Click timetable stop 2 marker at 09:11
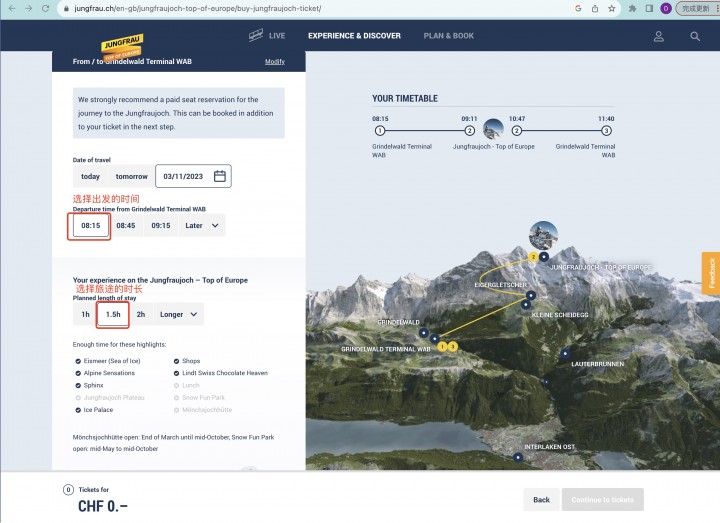 (x=469, y=131)
